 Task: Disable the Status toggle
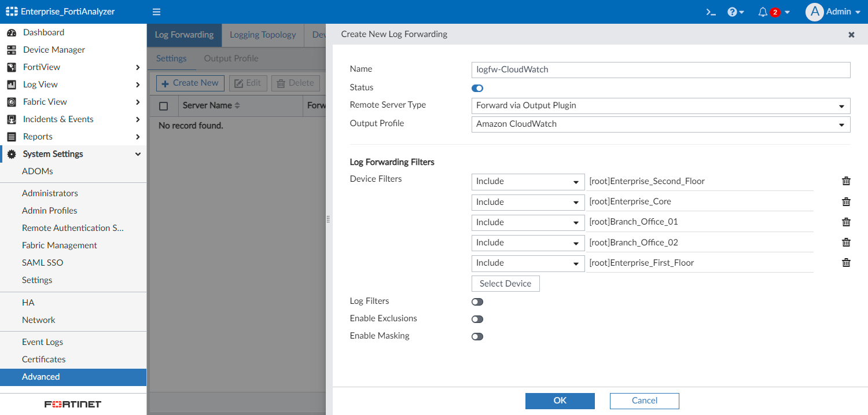coord(477,88)
